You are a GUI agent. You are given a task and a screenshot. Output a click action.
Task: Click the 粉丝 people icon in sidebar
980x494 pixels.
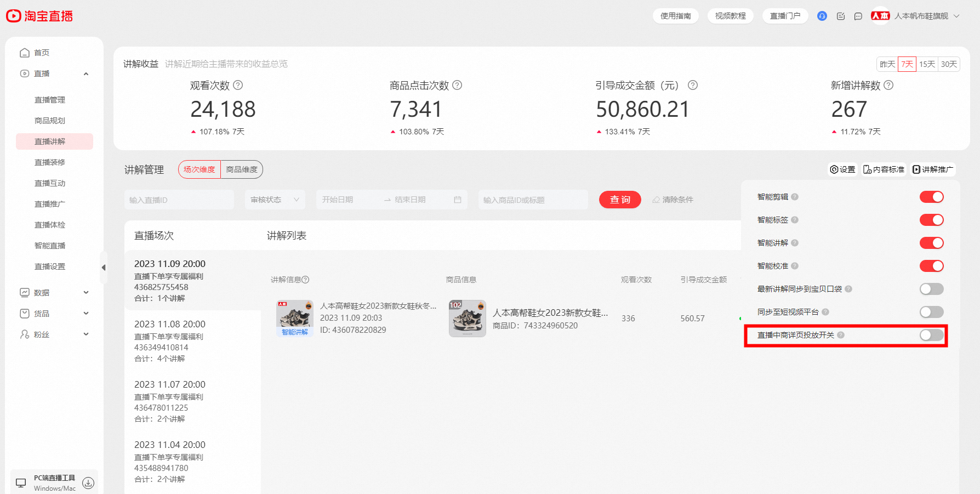point(25,334)
